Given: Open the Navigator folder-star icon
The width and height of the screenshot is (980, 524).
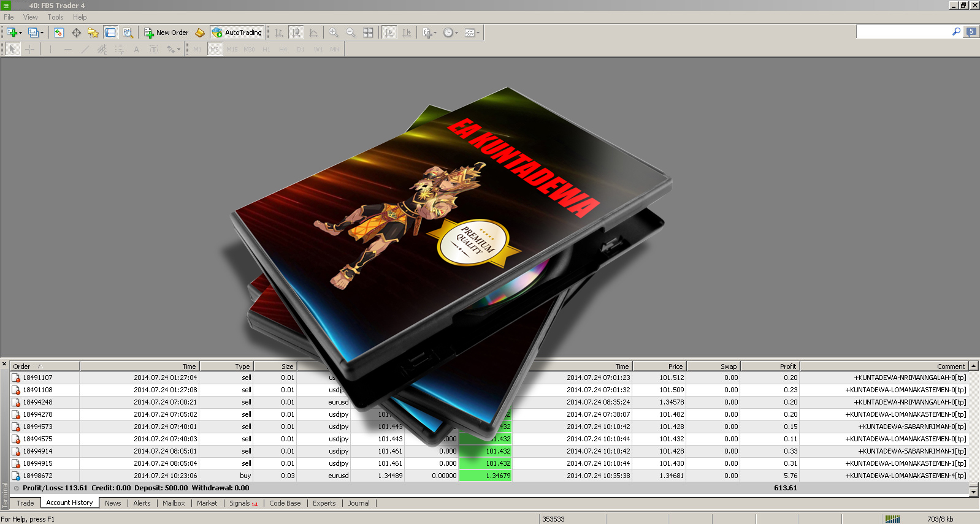Looking at the screenshot, I should 93,32.
